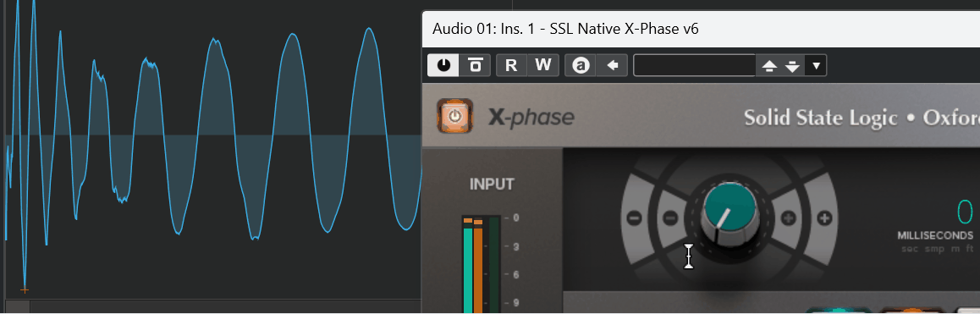980x314 pixels.
Task: Click the plug-in window title bar
Action: (x=701, y=30)
